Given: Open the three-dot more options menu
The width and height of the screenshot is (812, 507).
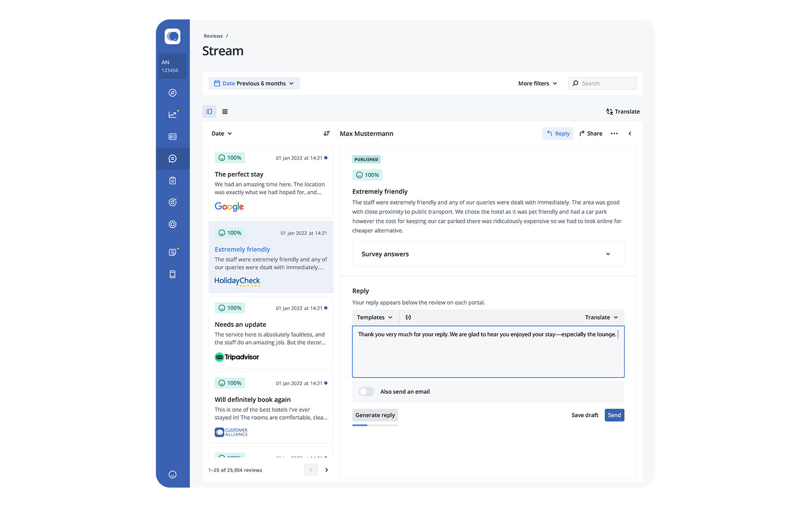Looking at the screenshot, I should click(614, 134).
